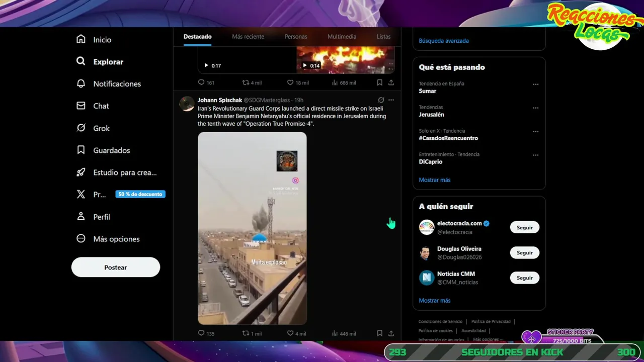Open Inicio home icon in sidebar
Screen dimensions: 644x362
tap(81, 39)
